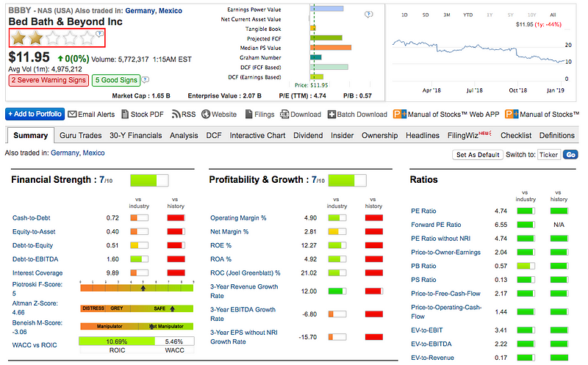Image resolution: width=588 pixels, height=365 pixels.
Task: Open the Stock PDF document icon
Action: click(x=125, y=115)
